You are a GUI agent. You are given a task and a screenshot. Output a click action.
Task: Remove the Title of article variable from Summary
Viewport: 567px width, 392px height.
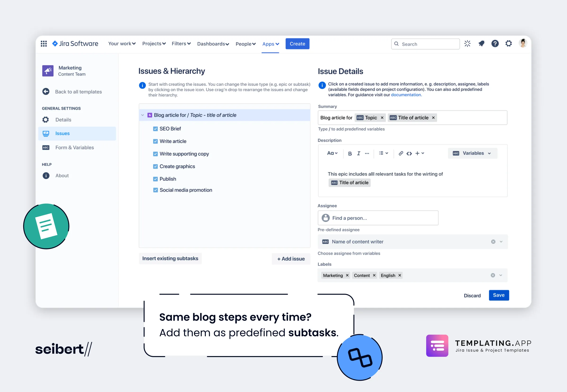click(433, 118)
